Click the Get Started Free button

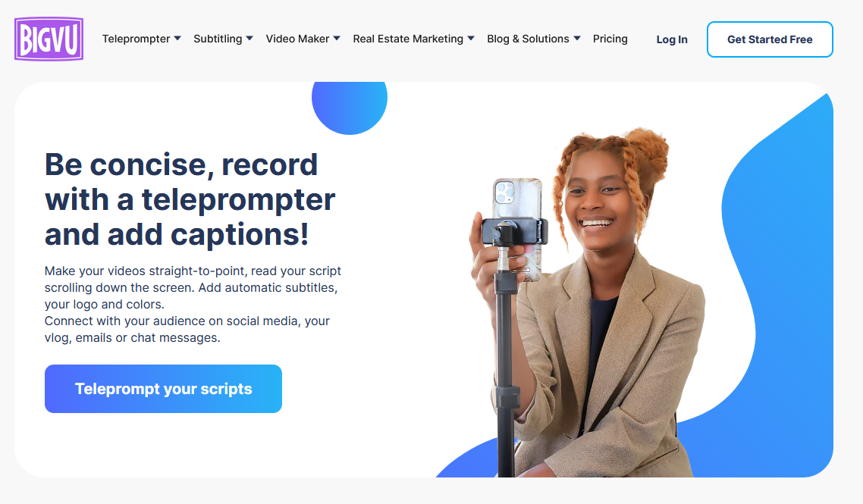(770, 39)
